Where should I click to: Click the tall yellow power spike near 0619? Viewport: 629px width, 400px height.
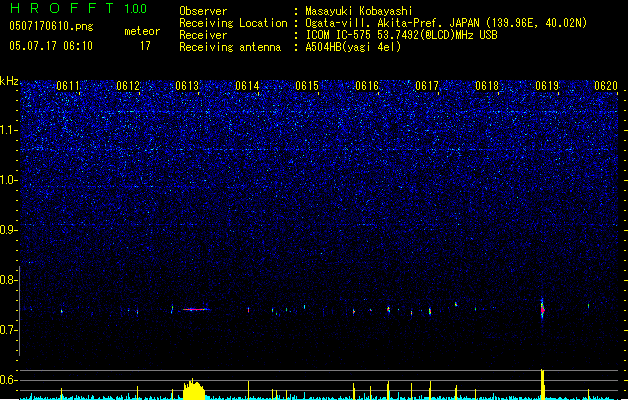click(543, 384)
